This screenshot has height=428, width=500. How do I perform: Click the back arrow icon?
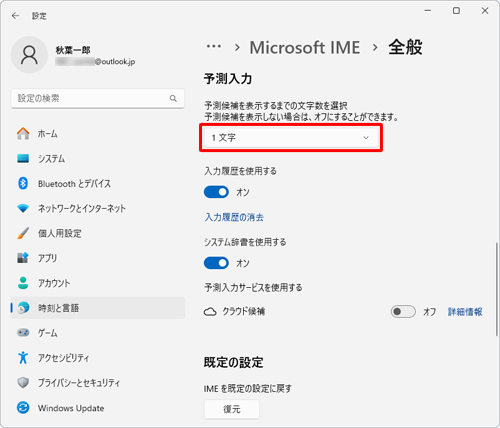point(15,16)
